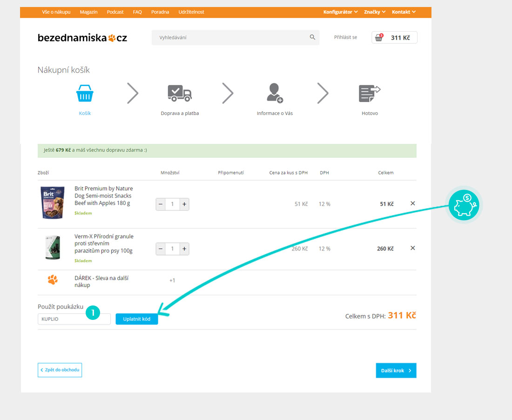512x420 pixels.
Task: Click the Hotovo document step icon
Action: coord(370,94)
